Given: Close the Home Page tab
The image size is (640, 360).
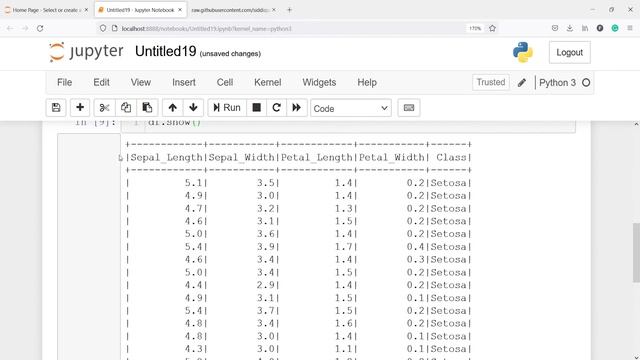Looking at the screenshot, I should (x=86, y=10).
